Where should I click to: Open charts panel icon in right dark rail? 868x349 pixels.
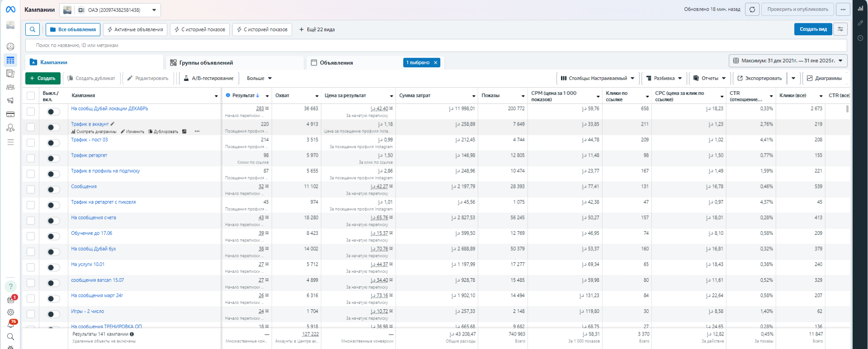860,8
